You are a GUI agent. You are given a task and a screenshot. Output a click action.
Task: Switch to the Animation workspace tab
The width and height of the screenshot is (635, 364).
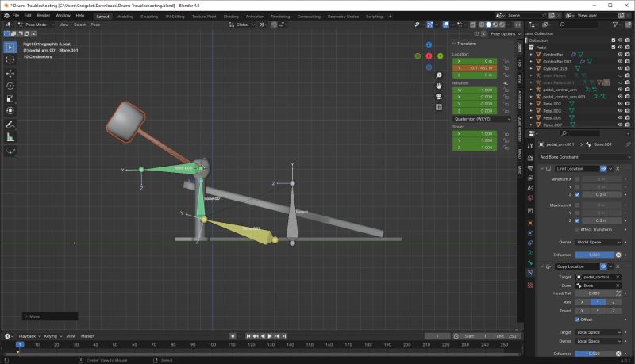pyautogui.click(x=255, y=17)
